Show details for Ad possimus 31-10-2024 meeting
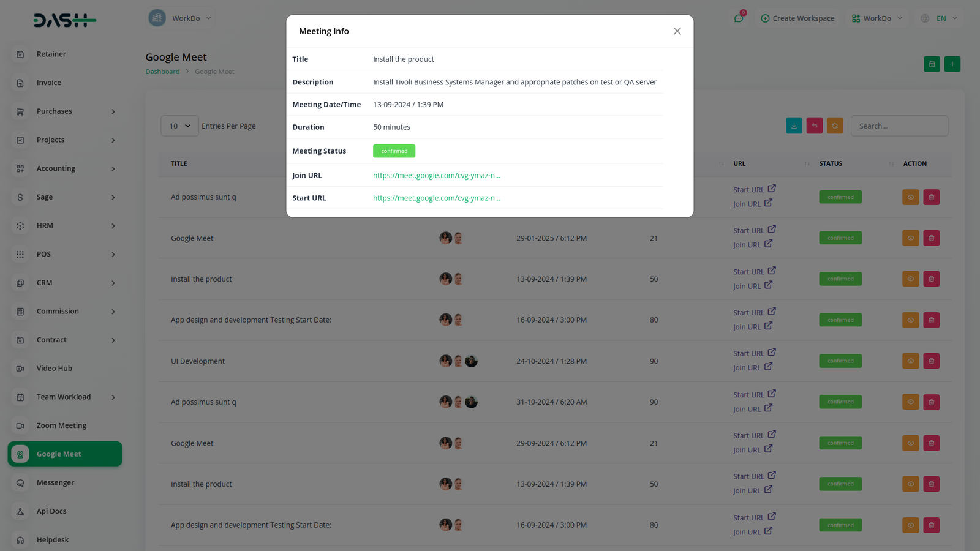 pos(910,402)
